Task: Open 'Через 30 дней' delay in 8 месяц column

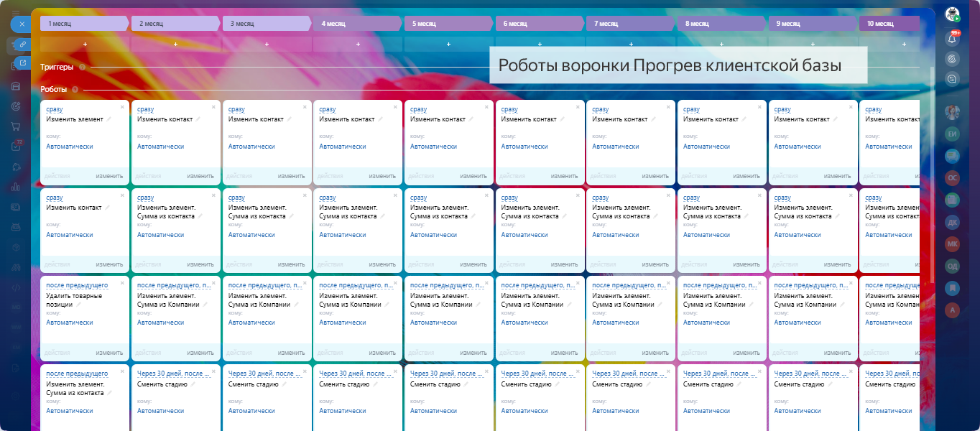Action: point(720,374)
